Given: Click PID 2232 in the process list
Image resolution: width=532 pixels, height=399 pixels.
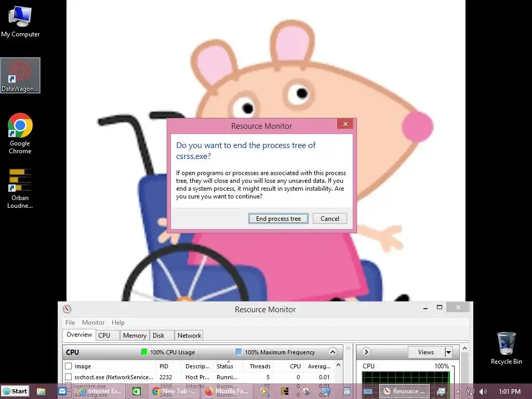Looking at the screenshot, I should tap(166, 377).
